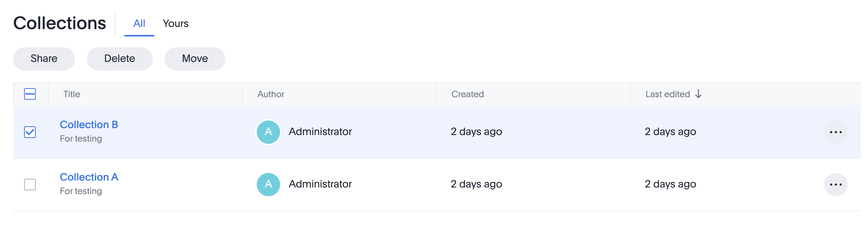The width and height of the screenshot is (868, 249).
Task: Sort by the Title column header
Action: click(71, 94)
